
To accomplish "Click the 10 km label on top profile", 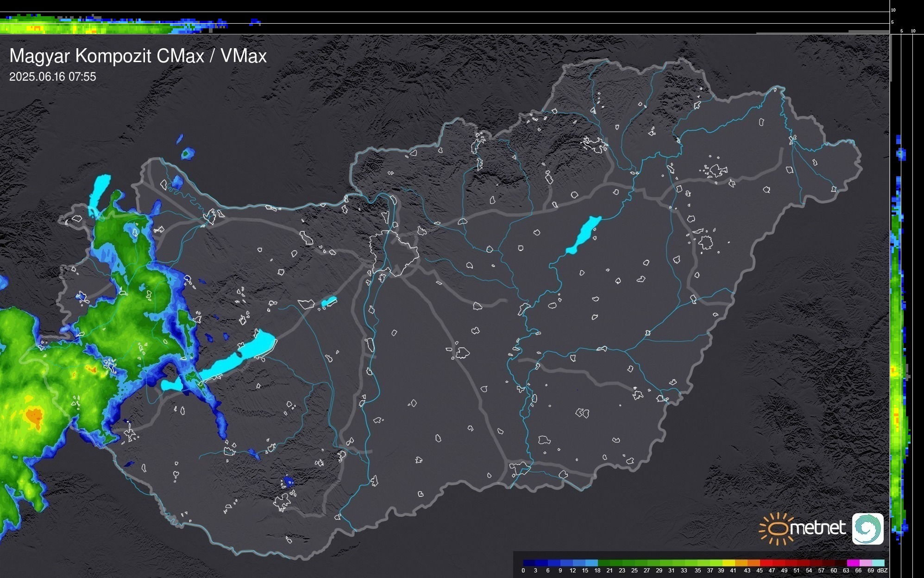I will click(893, 10).
